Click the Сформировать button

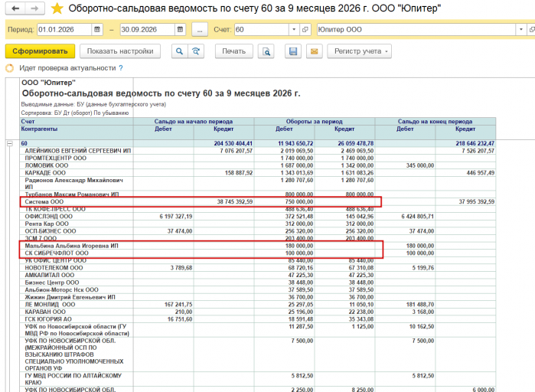40,51
